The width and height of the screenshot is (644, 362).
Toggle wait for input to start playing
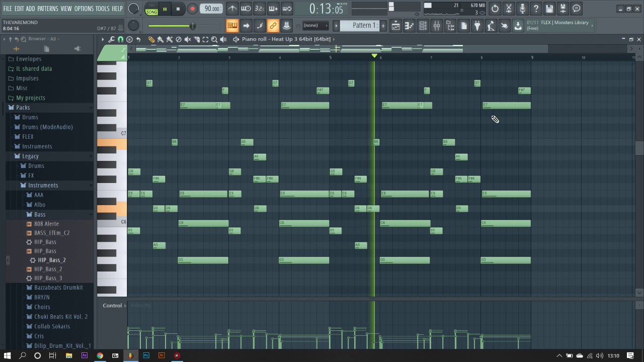tap(246, 9)
